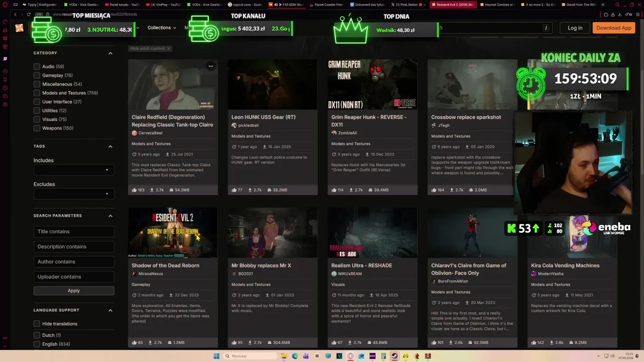Click JTegh author avatar
The width and height of the screenshot is (644, 362).
(434, 125)
